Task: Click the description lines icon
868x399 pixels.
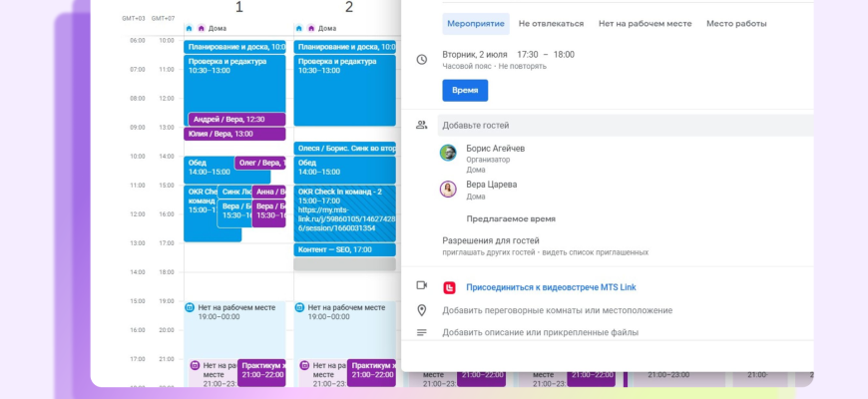Action: (x=422, y=332)
